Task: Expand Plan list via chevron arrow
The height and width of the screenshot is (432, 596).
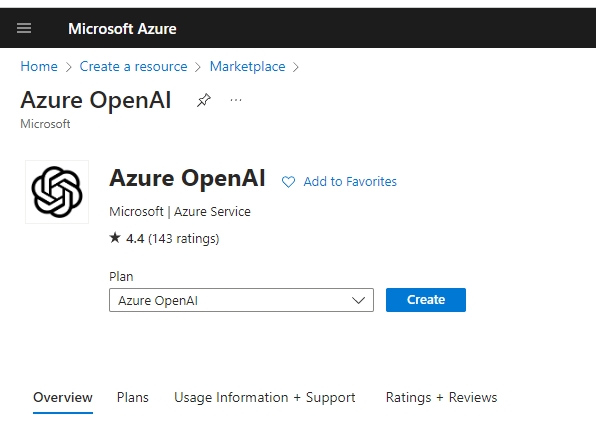Action: tap(358, 301)
